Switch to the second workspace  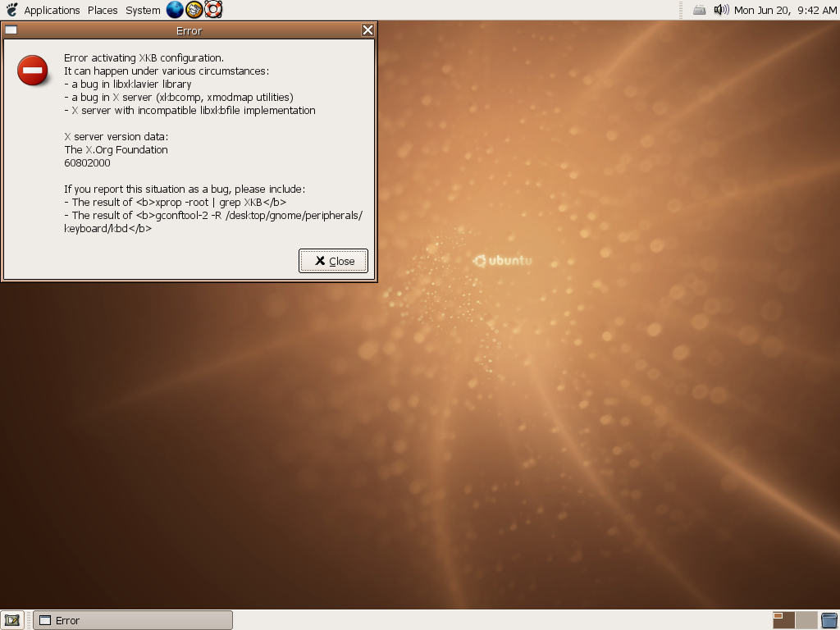[806, 620]
